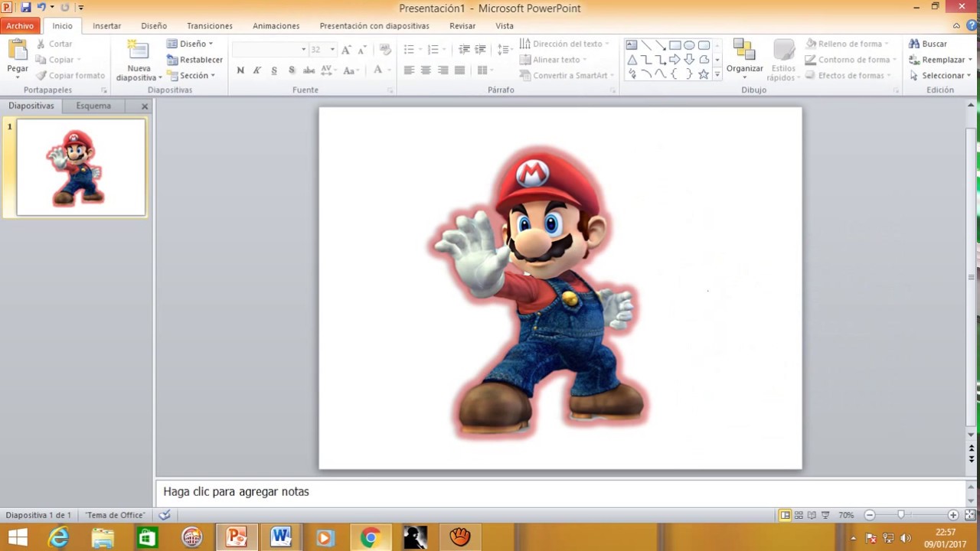Screen dimensions: 980x551
Task: Select the oval shape
Action: (689, 45)
